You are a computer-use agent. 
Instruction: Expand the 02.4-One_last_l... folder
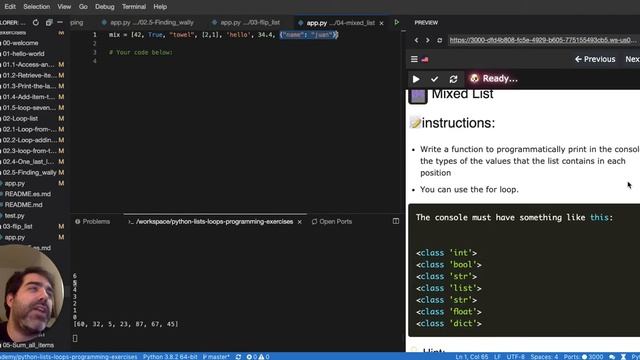29,162
